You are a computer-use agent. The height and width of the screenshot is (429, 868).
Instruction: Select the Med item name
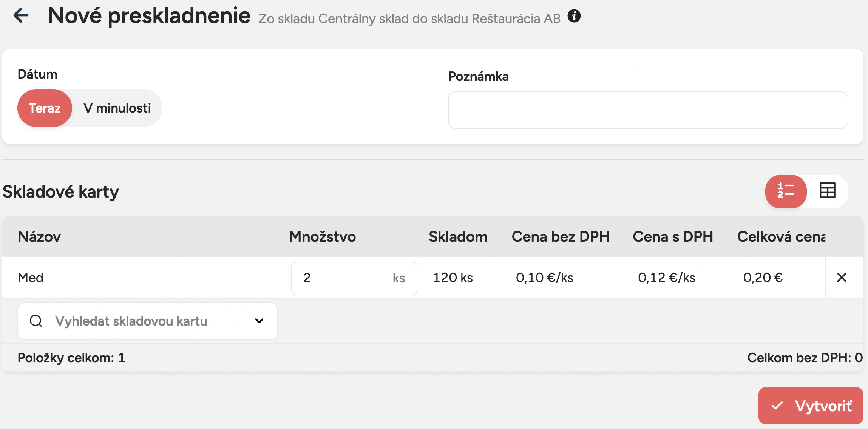tap(31, 278)
